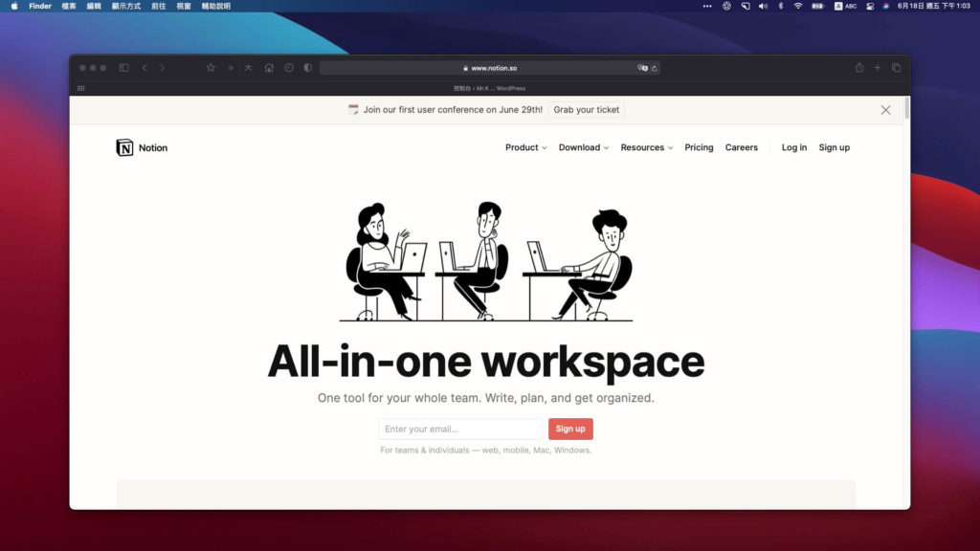This screenshot has width=980, height=551.
Task: Dismiss the conference banner with X
Action: click(x=885, y=110)
